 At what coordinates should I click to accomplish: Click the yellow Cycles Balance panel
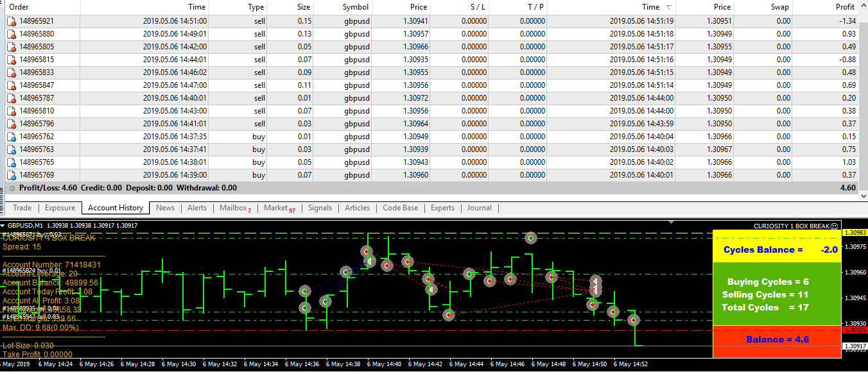tap(777, 249)
